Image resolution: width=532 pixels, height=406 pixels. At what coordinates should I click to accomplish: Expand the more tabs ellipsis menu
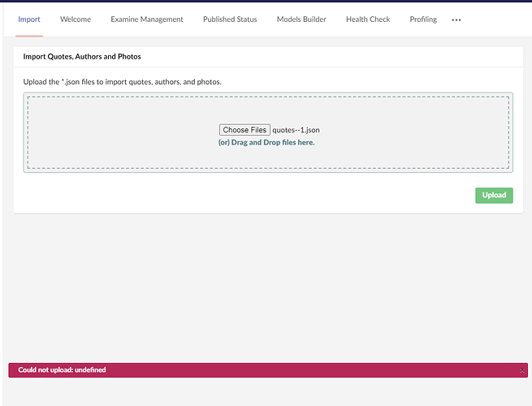click(456, 19)
